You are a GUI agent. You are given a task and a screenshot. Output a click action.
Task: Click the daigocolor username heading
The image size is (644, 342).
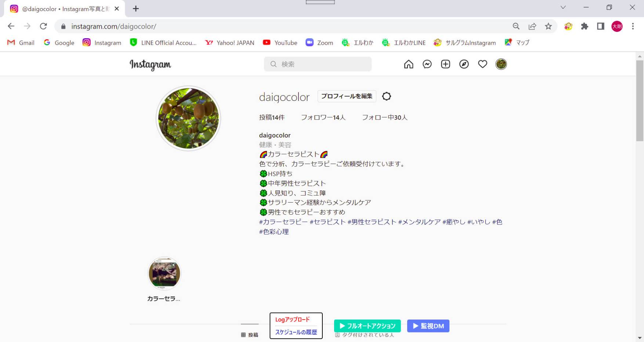point(284,97)
